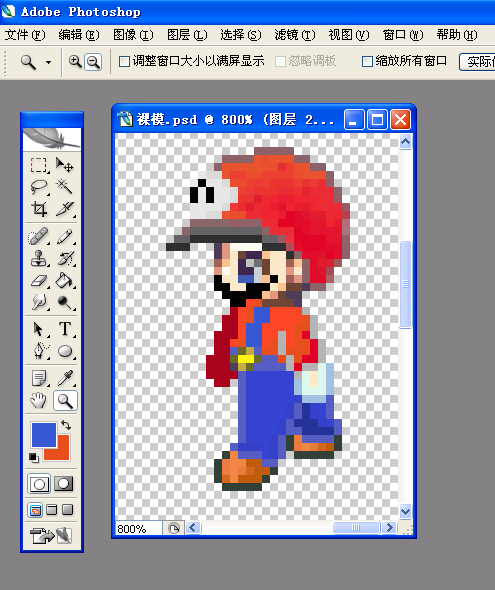Pick the Lasso tool
Viewport: 495px width, 590px height.
click(39, 187)
